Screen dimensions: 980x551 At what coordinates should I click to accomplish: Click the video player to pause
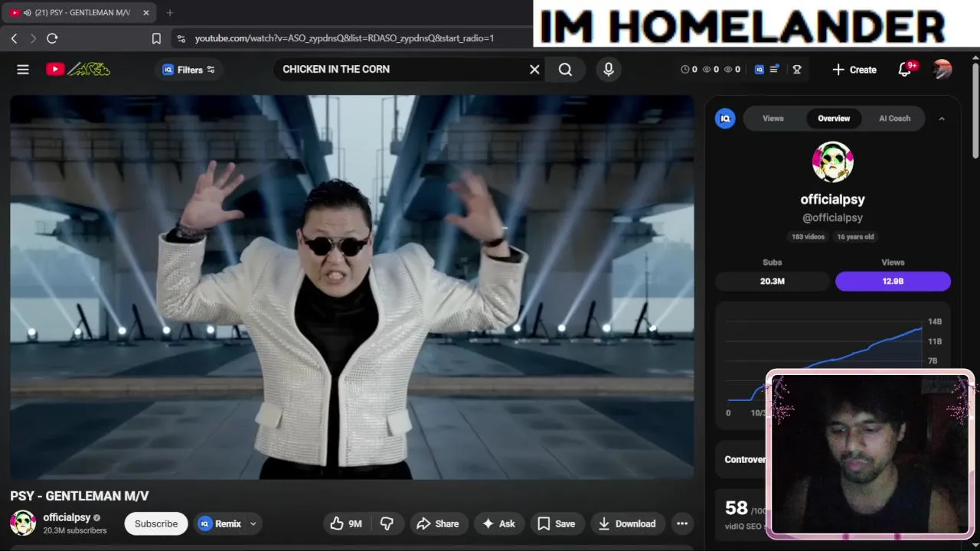(x=352, y=287)
